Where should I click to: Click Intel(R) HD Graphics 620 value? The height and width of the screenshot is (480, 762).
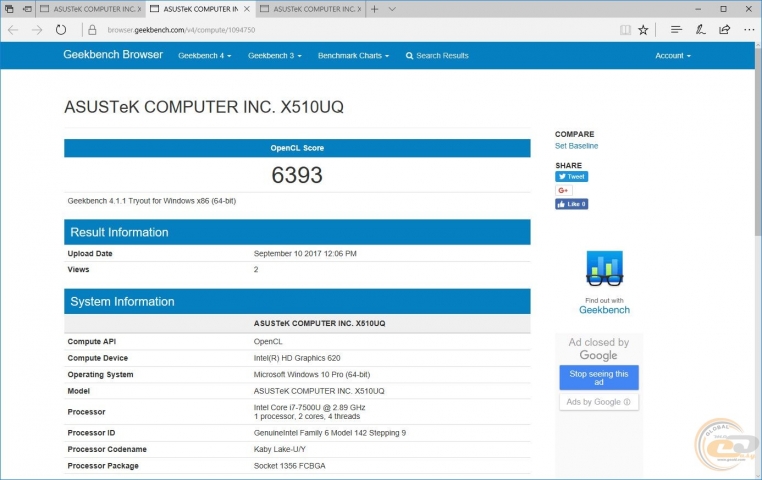297,358
